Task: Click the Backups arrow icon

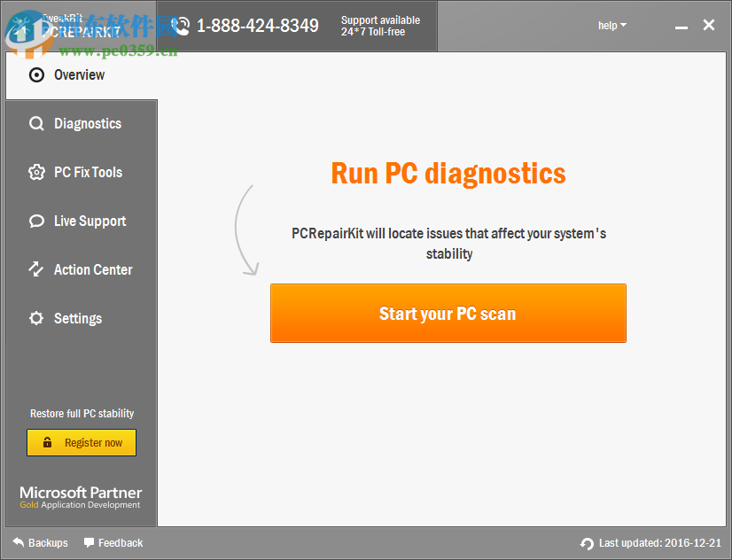Action: coord(19,542)
